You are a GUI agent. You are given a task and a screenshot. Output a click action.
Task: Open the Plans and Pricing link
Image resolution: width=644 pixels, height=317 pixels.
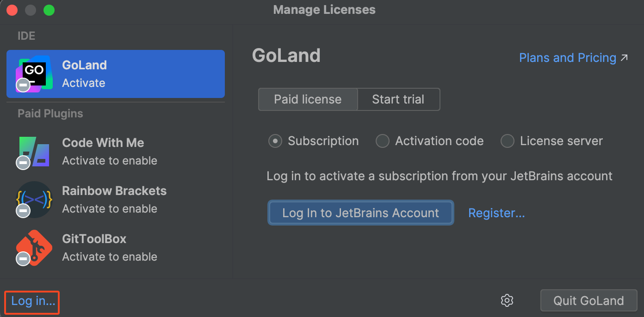tap(568, 58)
